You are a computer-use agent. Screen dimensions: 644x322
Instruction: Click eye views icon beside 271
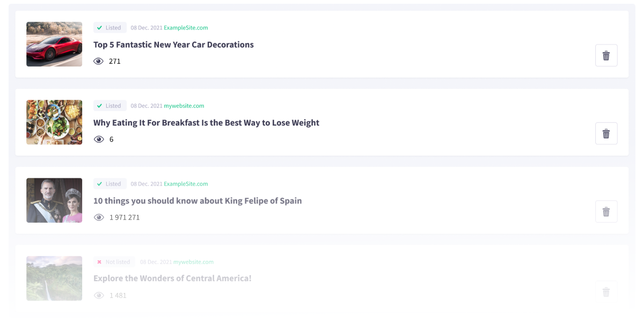99,61
